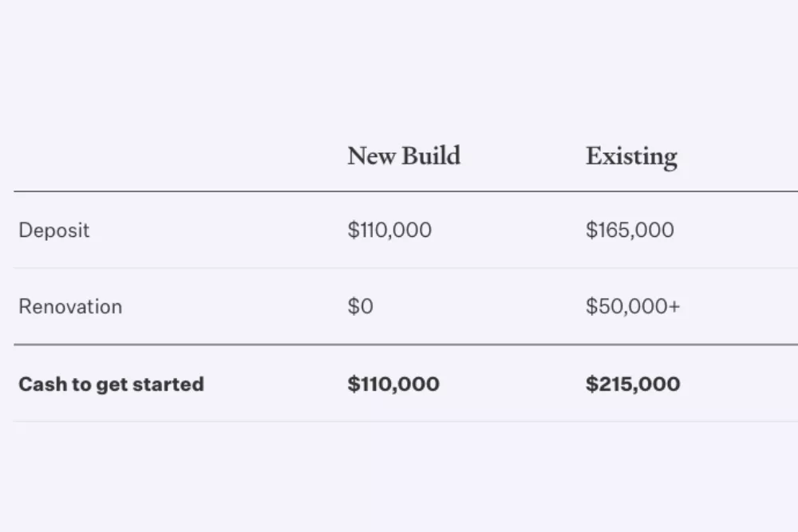The width and height of the screenshot is (798, 532).
Task: Click the word Build in the header
Action: pyautogui.click(x=431, y=156)
